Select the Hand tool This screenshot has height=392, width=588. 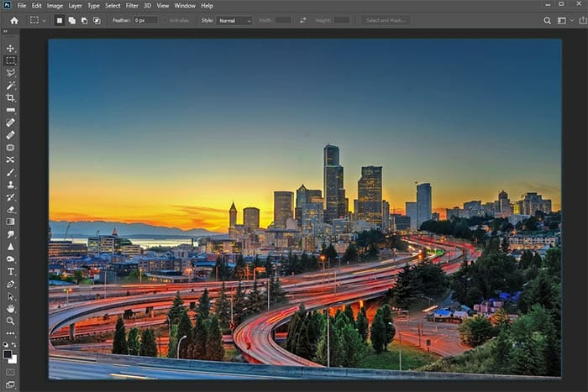11,308
